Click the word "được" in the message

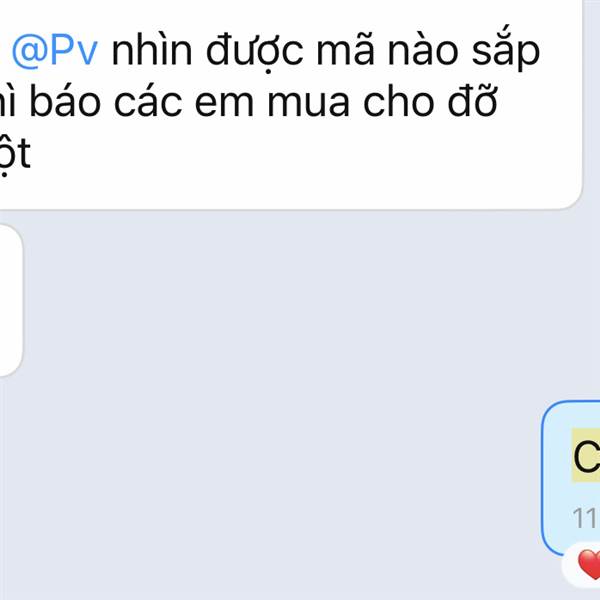point(254,51)
